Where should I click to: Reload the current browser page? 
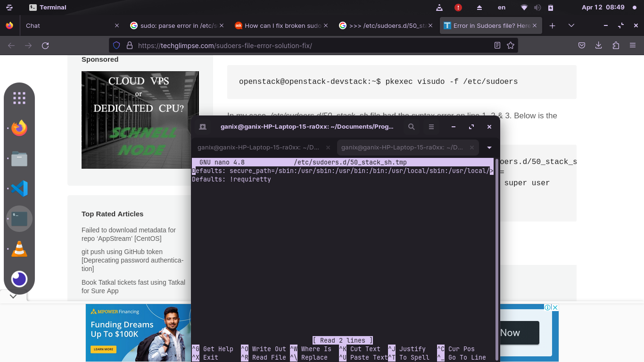45,45
